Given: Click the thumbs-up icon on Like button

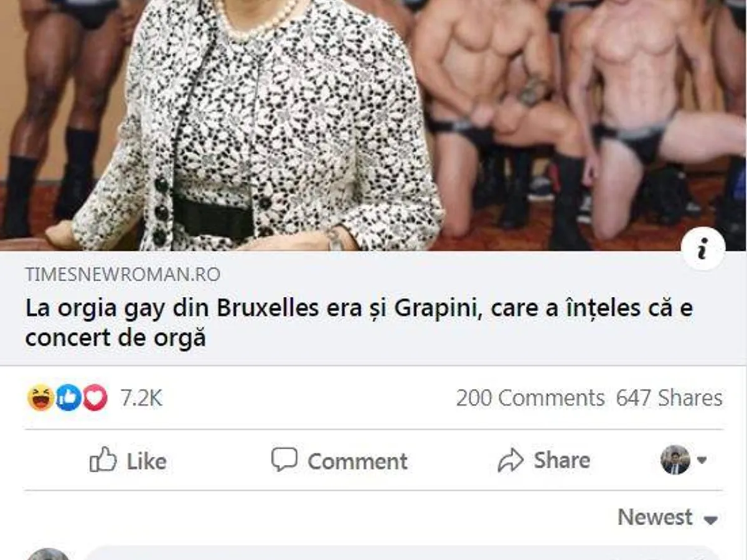Looking at the screenshot, I should (103, 460).
